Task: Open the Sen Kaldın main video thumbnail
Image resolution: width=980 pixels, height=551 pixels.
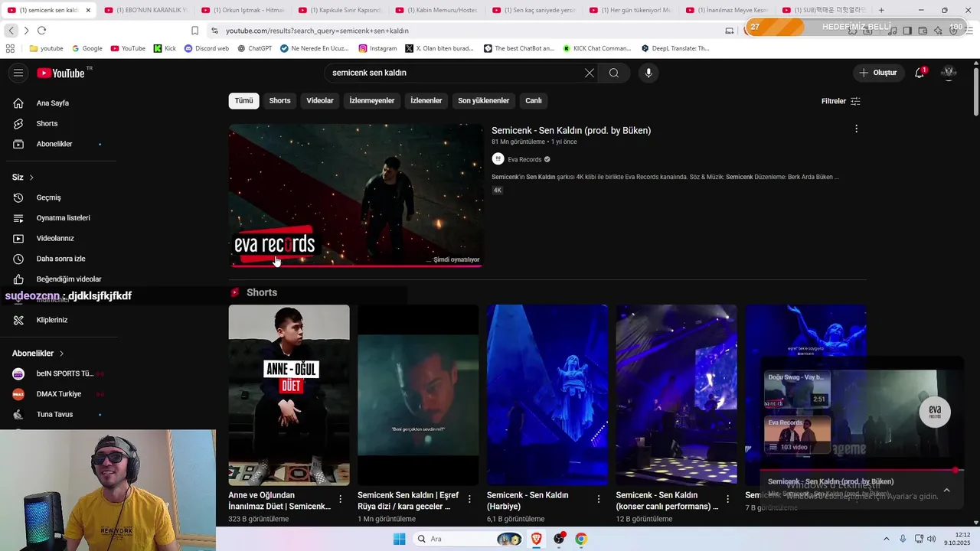Action: pyautogui.click(x=356, y=195)
